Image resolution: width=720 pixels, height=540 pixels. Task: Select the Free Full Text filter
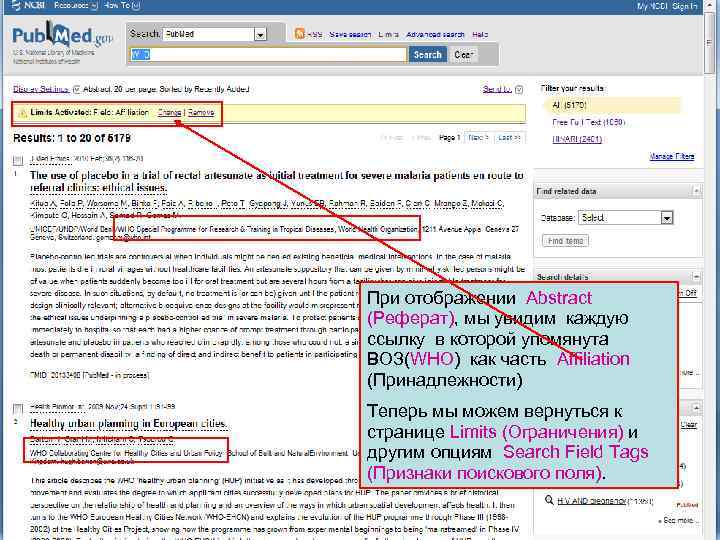coord(589,122)
